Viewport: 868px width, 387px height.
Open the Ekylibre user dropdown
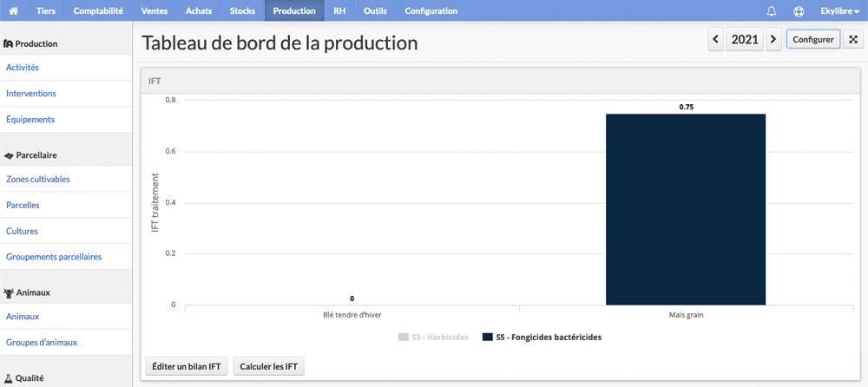coord(839,10)
